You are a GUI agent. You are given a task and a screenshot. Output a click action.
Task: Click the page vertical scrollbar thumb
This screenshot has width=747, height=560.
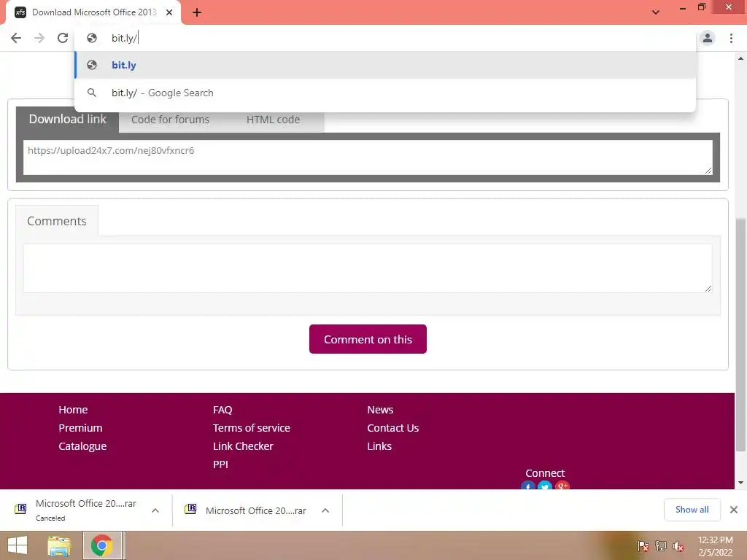coord(740,335)
